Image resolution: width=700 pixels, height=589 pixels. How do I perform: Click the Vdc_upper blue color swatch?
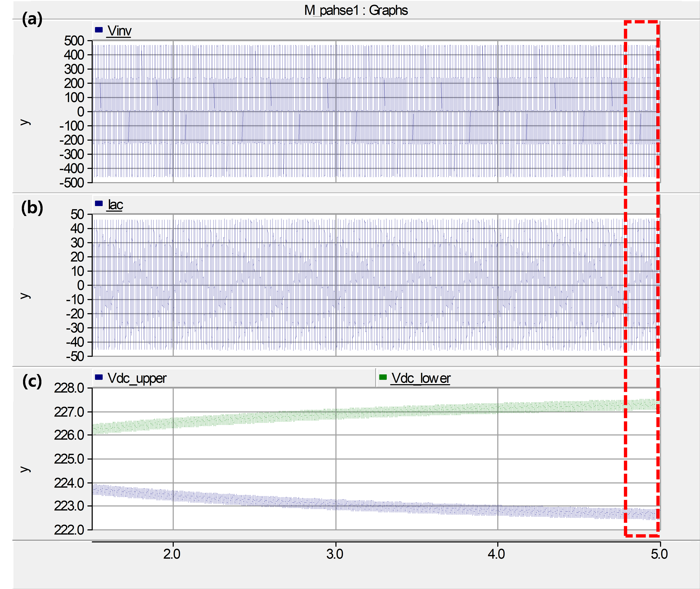(x=99, y=377)
